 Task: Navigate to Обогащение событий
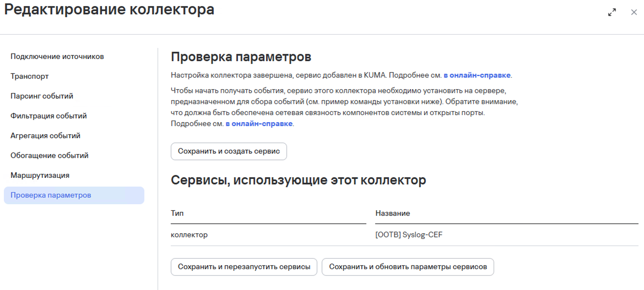coord(49,156)
